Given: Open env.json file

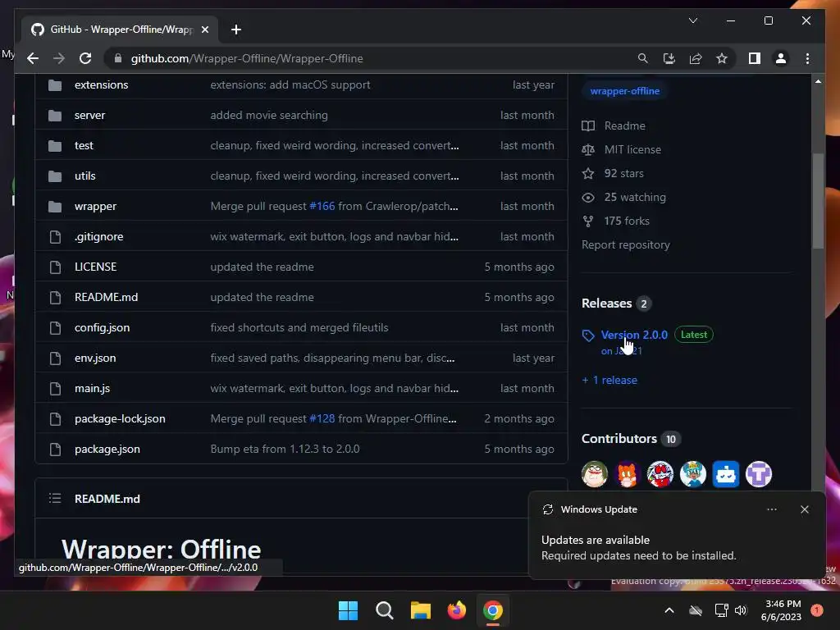Looking at the screenshot, I should (95, 358).
